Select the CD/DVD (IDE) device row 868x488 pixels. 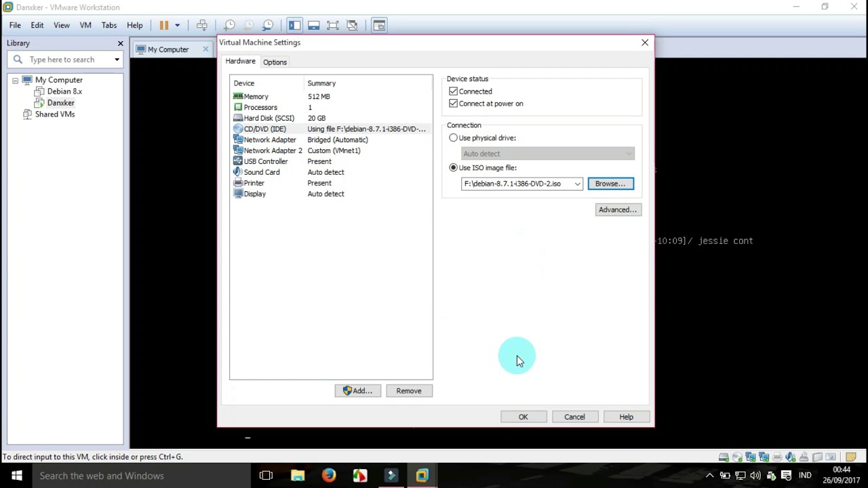(331, 129)
